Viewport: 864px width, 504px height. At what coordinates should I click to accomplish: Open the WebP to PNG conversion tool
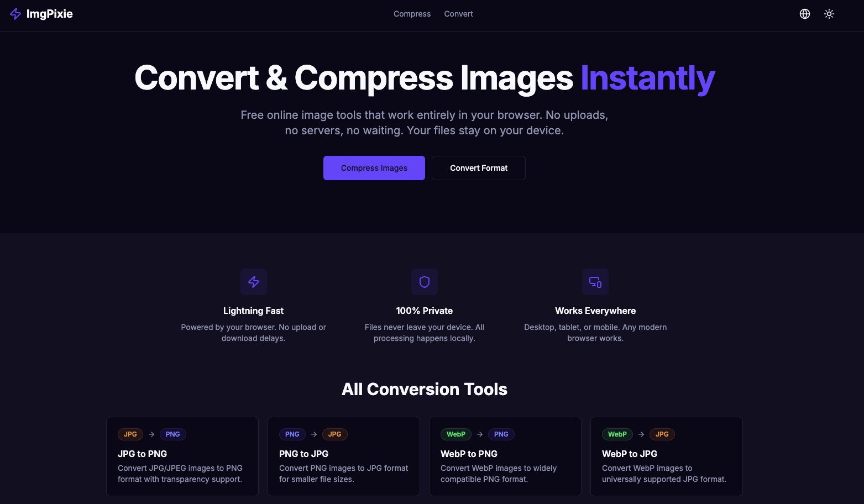click(x=505, y=456)
